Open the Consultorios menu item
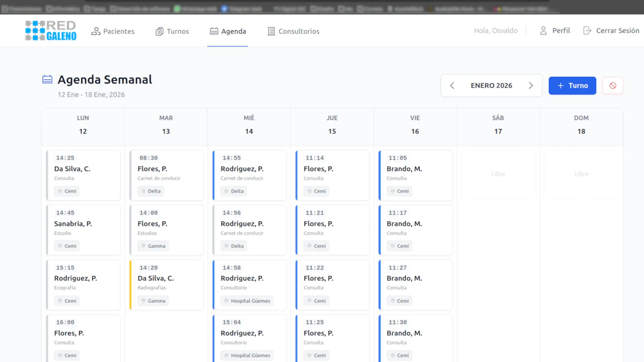This screenshot has height=362, width=644. [293, 31]
